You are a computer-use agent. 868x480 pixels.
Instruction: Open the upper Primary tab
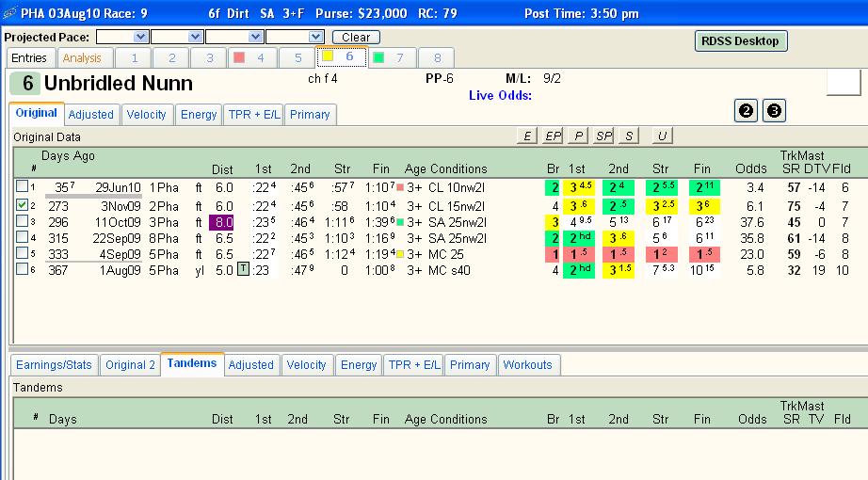(x=310, y=115)
